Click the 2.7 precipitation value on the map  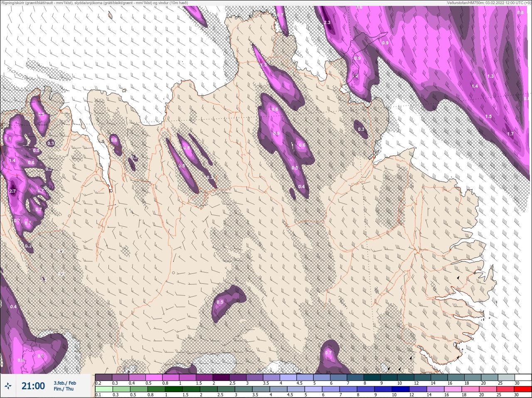[x=12, y=191]
